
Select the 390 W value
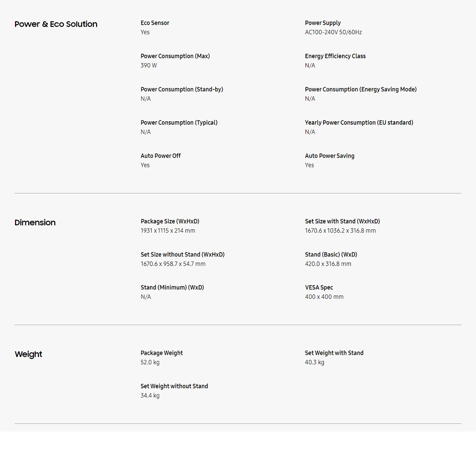149,65
